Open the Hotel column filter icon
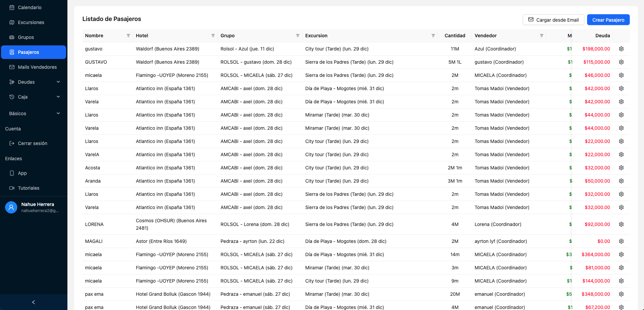The height and width of the screenshot is (310, 644). [x=213, y=36]
